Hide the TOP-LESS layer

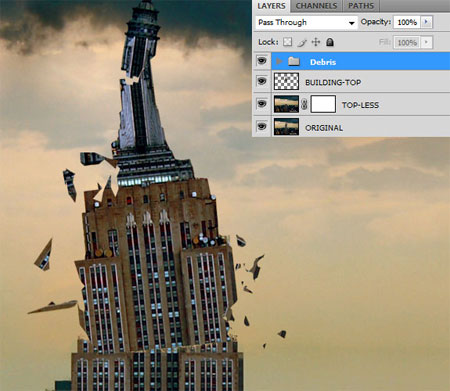pyautogui.click(x=262, y=104)
